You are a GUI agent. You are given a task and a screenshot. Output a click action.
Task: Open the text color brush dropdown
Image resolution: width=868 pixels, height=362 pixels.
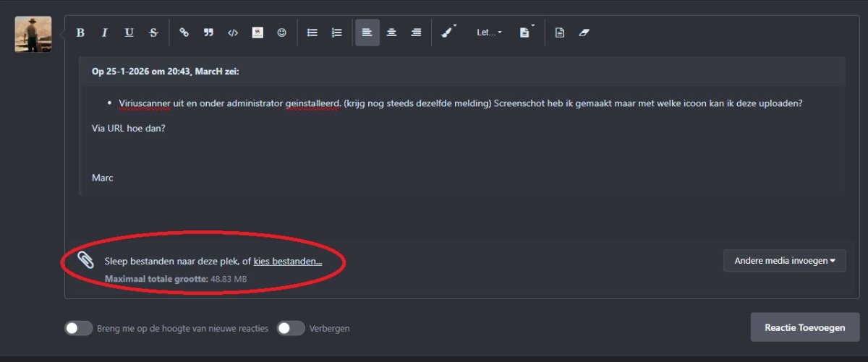tap(448, 33)
